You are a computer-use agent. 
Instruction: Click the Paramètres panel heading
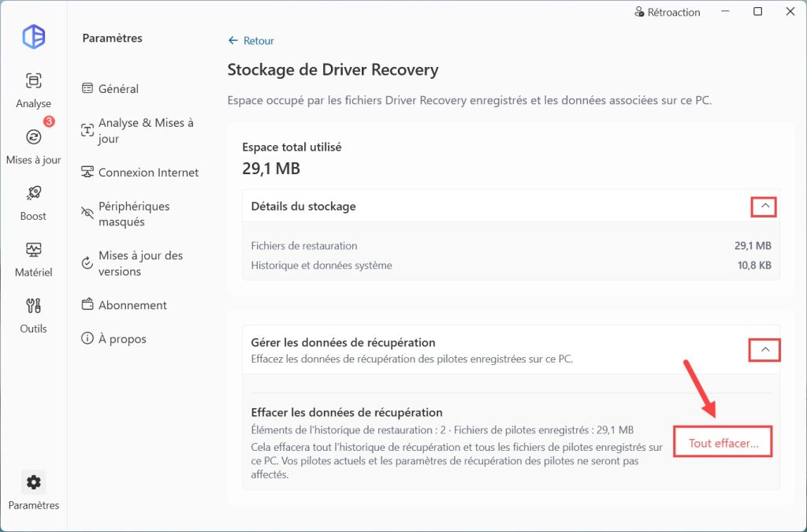point(112,38)
